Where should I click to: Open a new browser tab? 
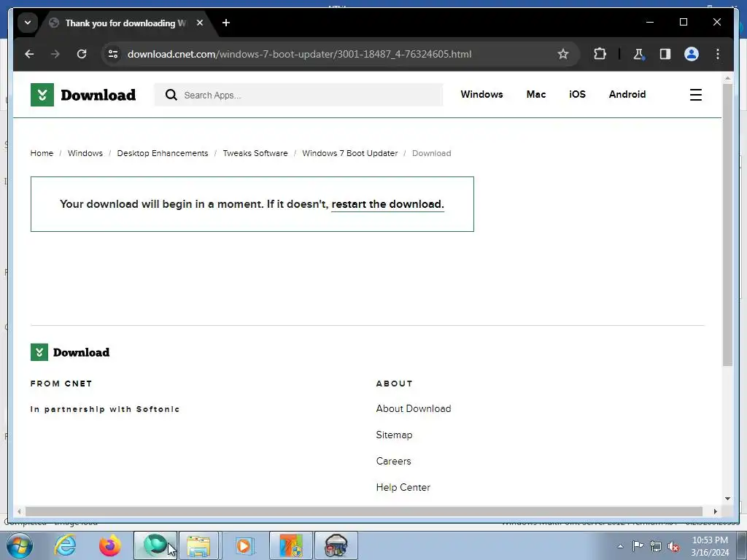(x=226, y=23)
